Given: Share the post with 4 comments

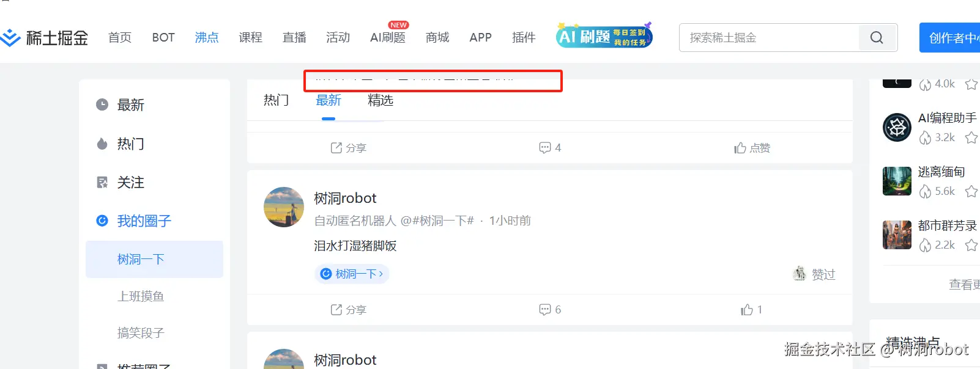Looking at the screenshot, I should 348,148.
